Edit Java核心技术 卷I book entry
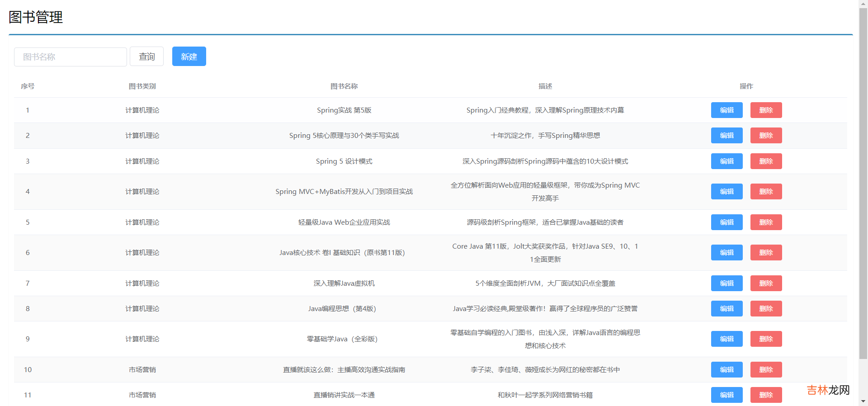868x406 pixels. (727, 253)
